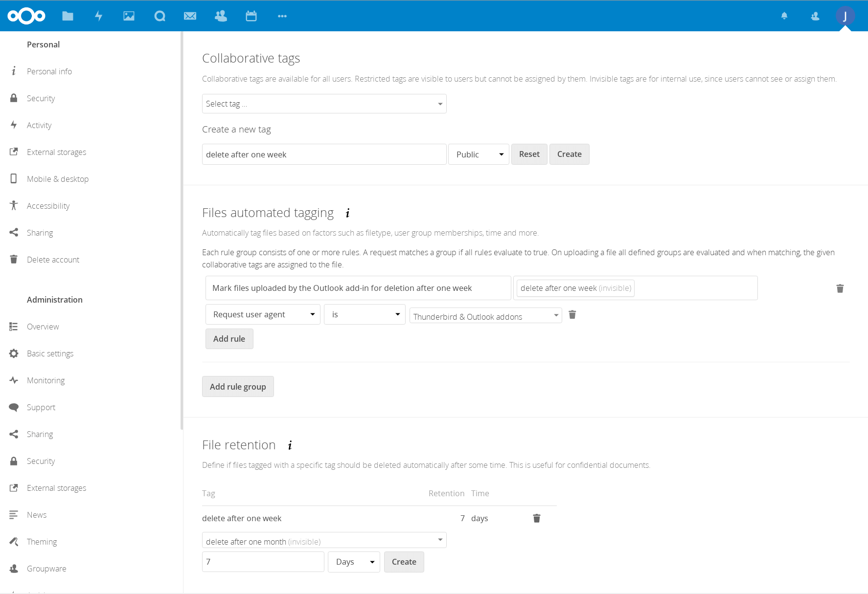Open the Days time unit dropdown
Viewport: 868px width, 594px height.
pyautogui.click(x=354, y=562)
